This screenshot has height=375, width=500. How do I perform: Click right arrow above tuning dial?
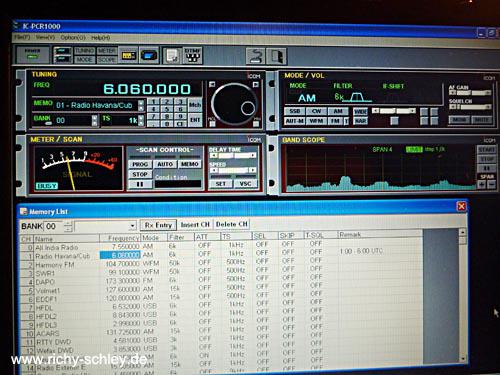(x=256, y=85)
